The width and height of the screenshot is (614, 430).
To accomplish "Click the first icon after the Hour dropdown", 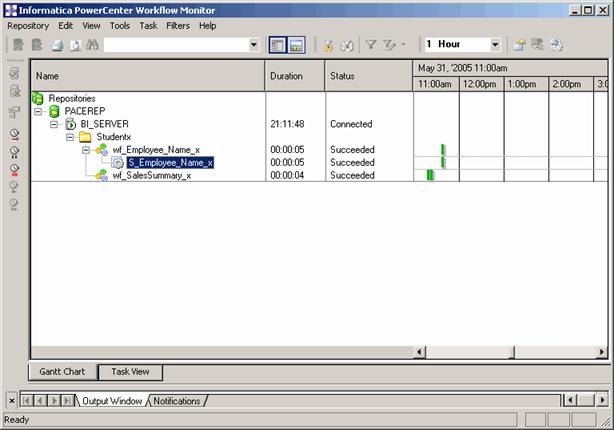I will [519, 45].
